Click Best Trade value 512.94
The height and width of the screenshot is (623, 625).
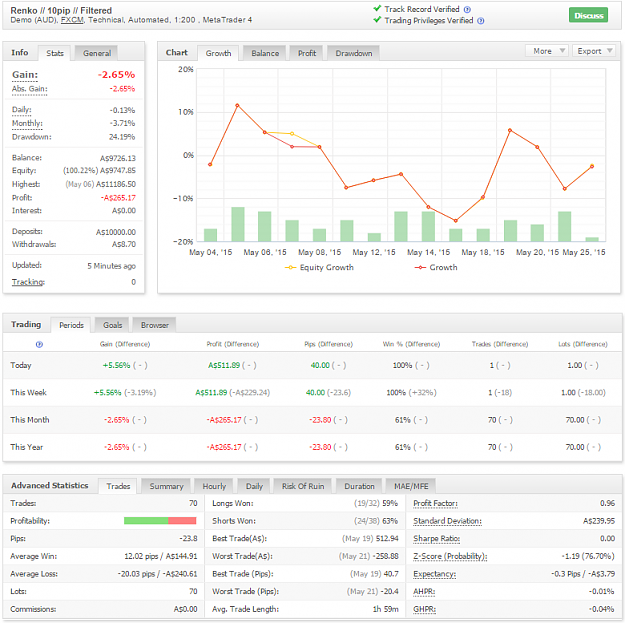[387, 538]
